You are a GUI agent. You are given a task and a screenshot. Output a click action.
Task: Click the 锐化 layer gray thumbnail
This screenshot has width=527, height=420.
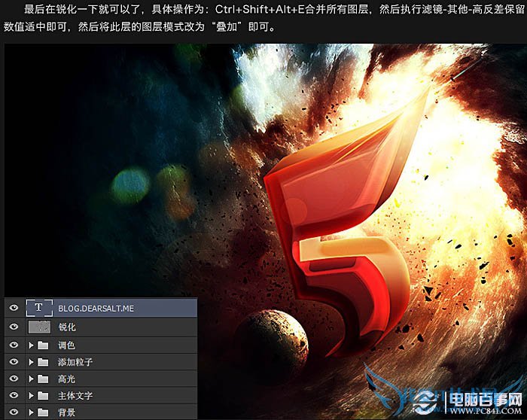tap(40, 327)
